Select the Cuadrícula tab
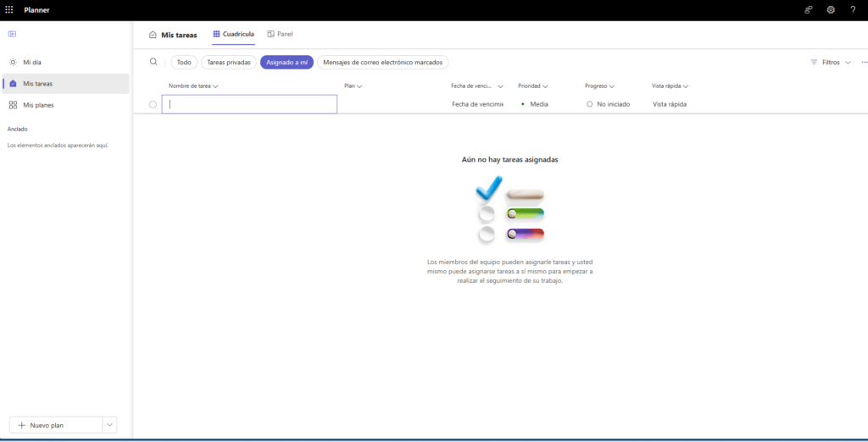The height and width of the screenshot is (442, 868). click(x=233, y=34)
